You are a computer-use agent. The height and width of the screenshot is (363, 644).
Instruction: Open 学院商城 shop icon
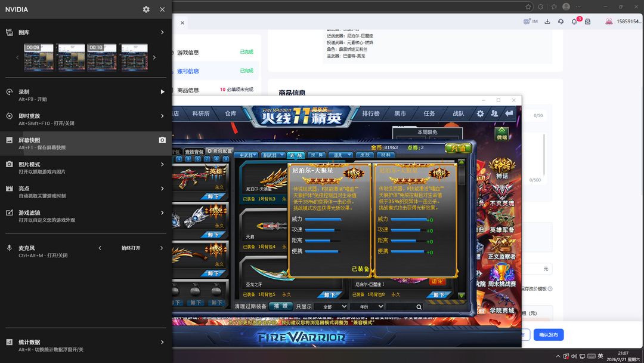coord(502,302)
